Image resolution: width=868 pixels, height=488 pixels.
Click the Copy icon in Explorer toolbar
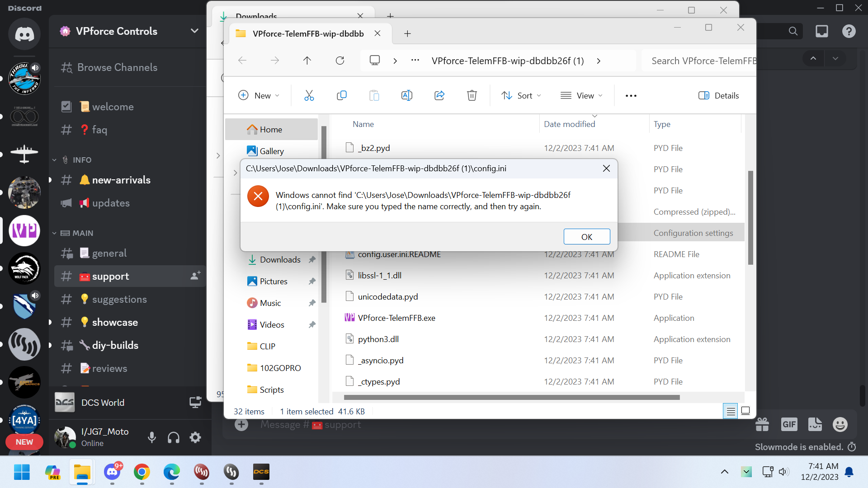342,95
